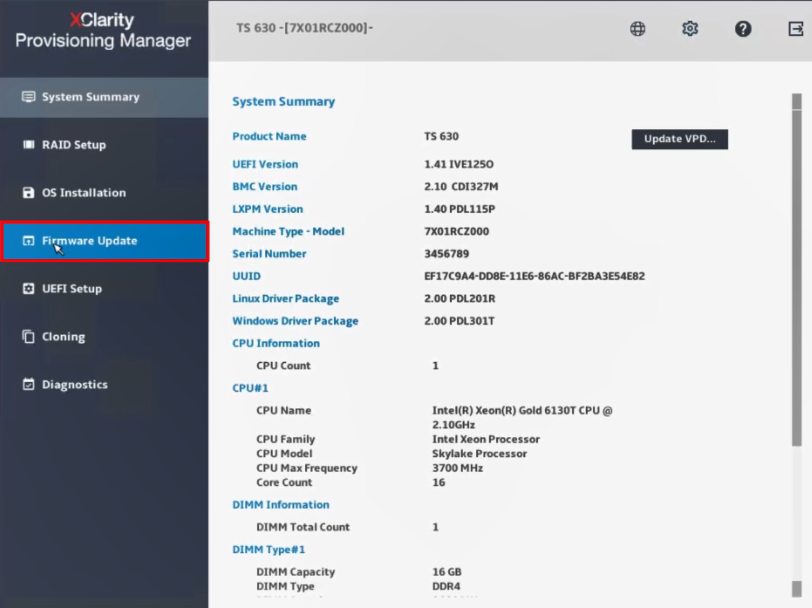Image resolution: width=812 pixels, height=608 pixels.
Task: Click the help question mark icon
Action: tap(743, 29)
